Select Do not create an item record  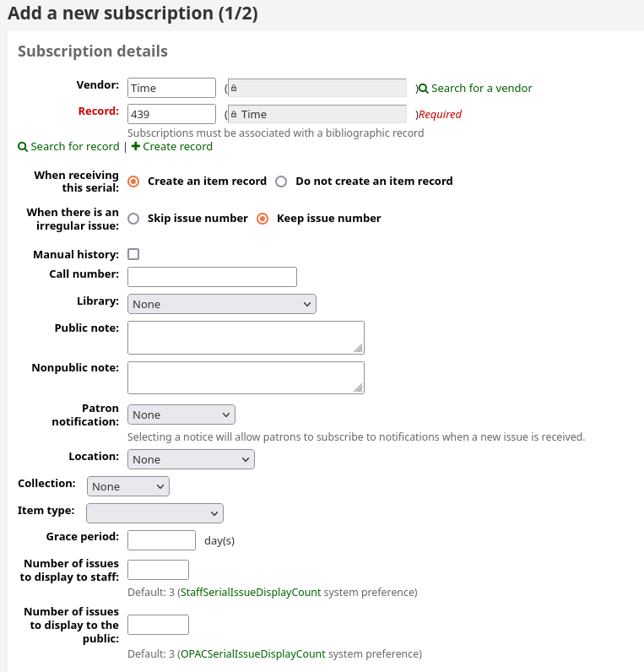pyautogui.click(x=281, y=182)
